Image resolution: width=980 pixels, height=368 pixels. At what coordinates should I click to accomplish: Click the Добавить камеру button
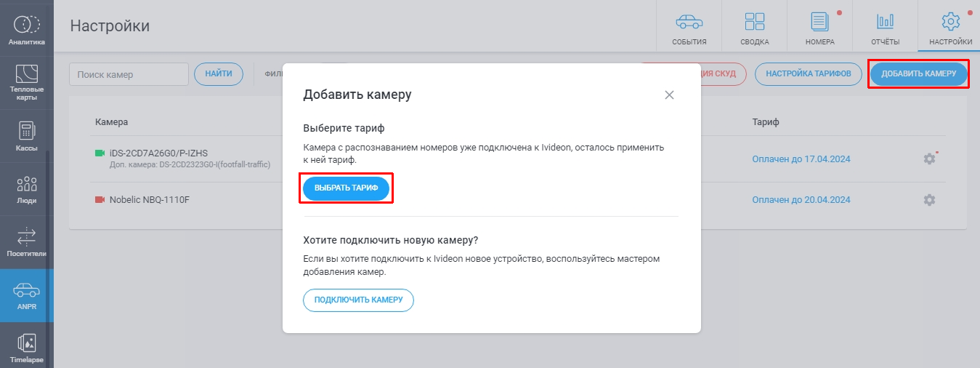pyautogui.click(x=918, y=74)
